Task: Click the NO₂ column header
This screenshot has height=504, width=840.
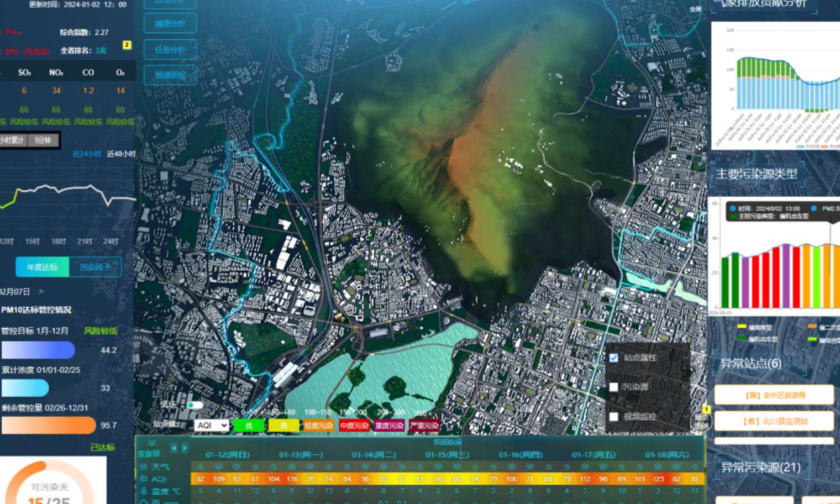Action: click(56, 72)
